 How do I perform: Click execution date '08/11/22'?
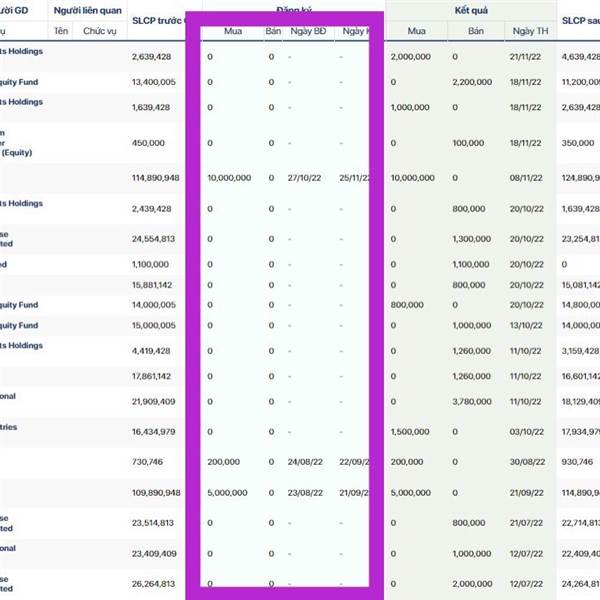526,178
